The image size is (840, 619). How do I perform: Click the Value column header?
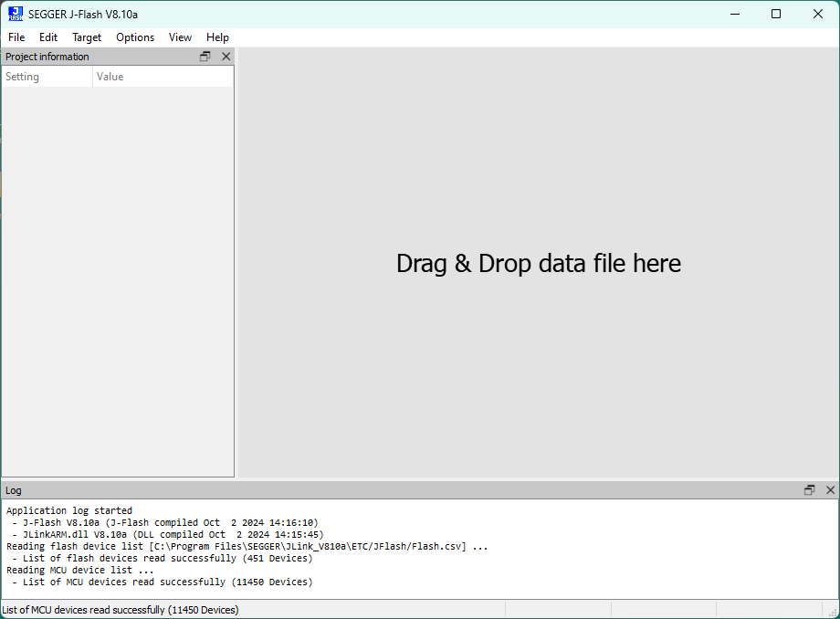click(163, 77)
